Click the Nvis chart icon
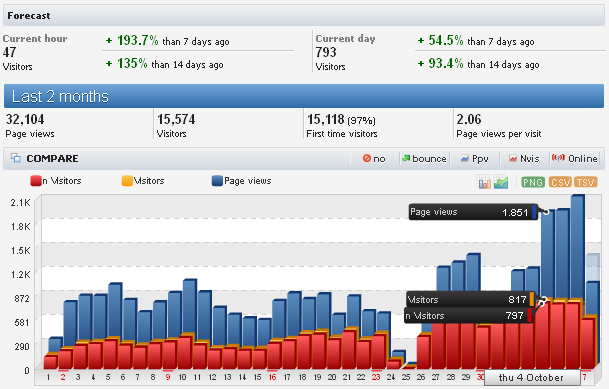Viewport: 609px width, 389px height. point(513,158)
